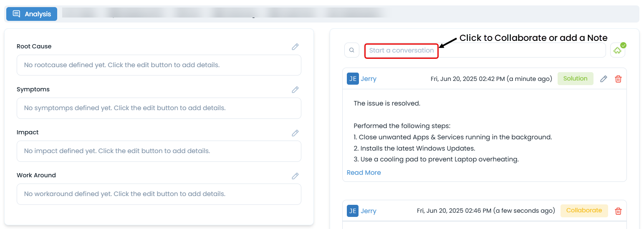Click the conversation search magnifier icon
The width and height of the screenshot is (644, 229).
click(352, 50)
